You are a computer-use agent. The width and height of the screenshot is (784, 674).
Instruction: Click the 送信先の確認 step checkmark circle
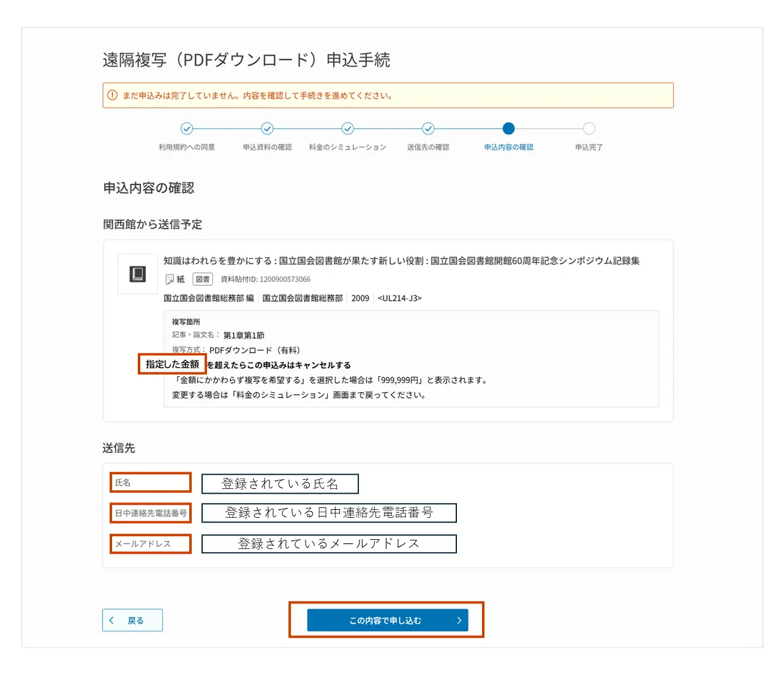point(428,129)
